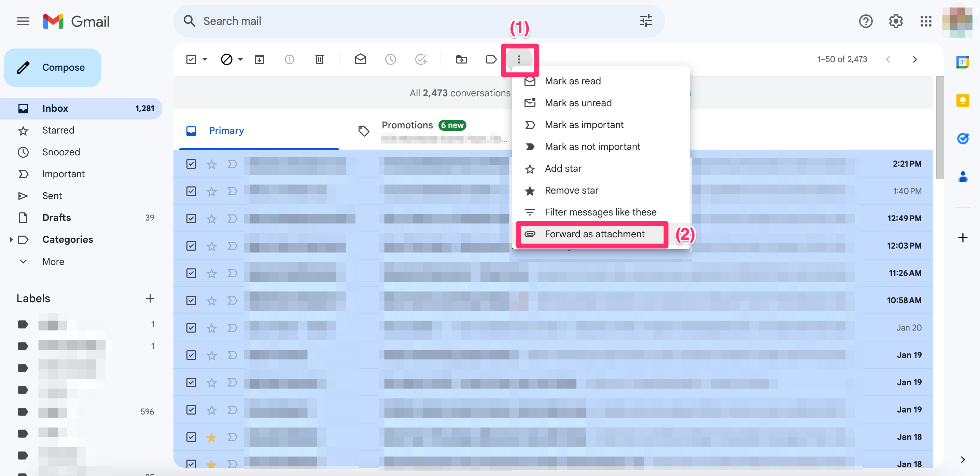Open the select dropdown arrow
Screen dimensions: 980x476
pos(205,59)
